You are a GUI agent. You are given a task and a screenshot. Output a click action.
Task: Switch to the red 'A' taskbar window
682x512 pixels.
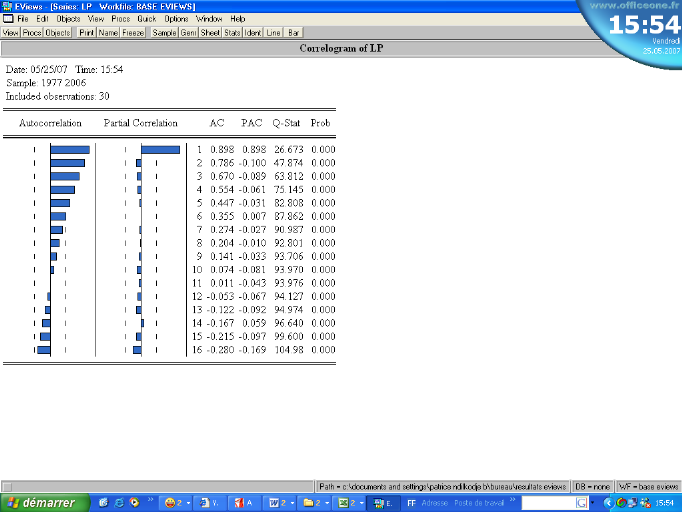coord(244,503)
